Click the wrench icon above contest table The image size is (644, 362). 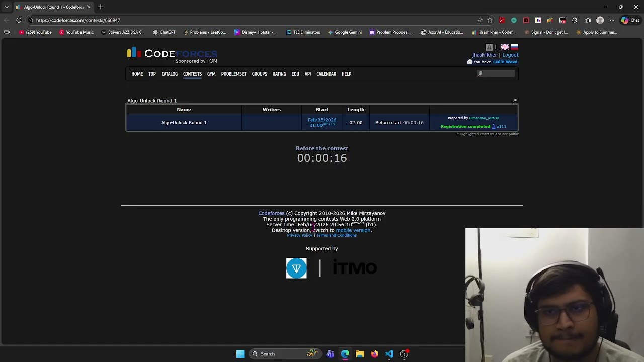tap(515, 101)
